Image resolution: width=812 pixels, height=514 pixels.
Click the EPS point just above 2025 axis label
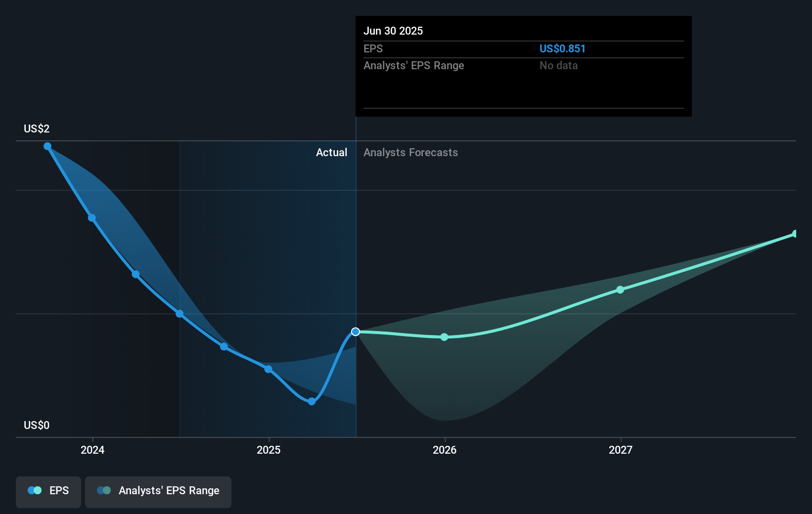268,369
